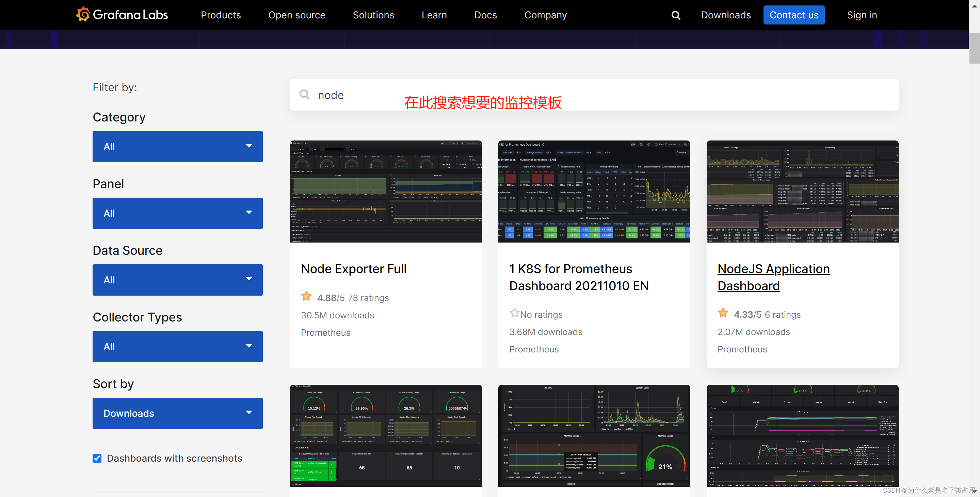980x497 pixels.
Task: Click the 4.33/5 6 ratings text
Action: [x=767, y=314]
